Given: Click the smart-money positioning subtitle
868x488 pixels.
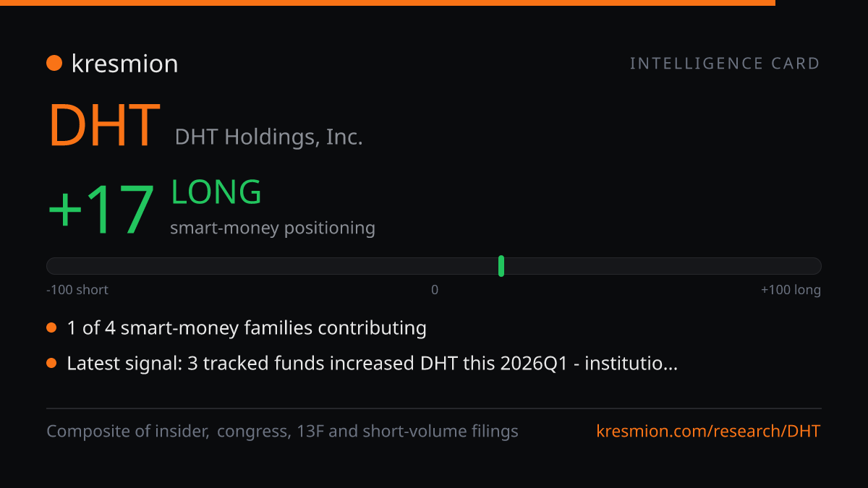Looking at the screenshot, I should point(273,228).
